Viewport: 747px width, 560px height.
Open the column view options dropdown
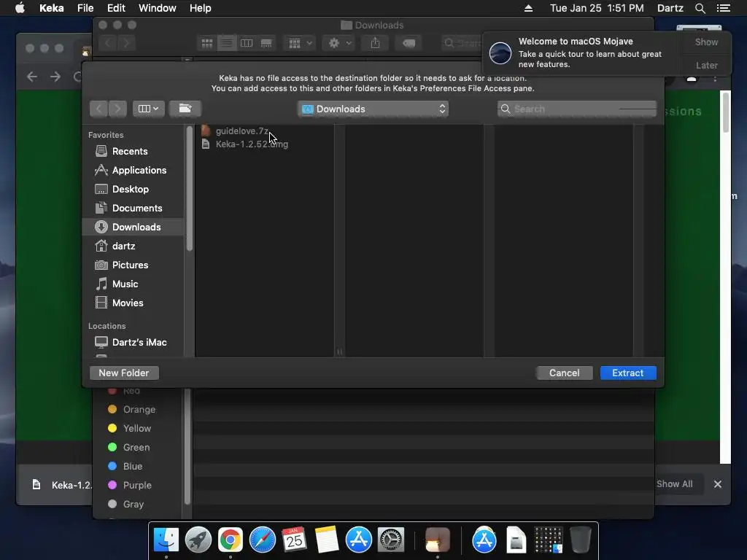pyautogui.click(x=148, y=109)
